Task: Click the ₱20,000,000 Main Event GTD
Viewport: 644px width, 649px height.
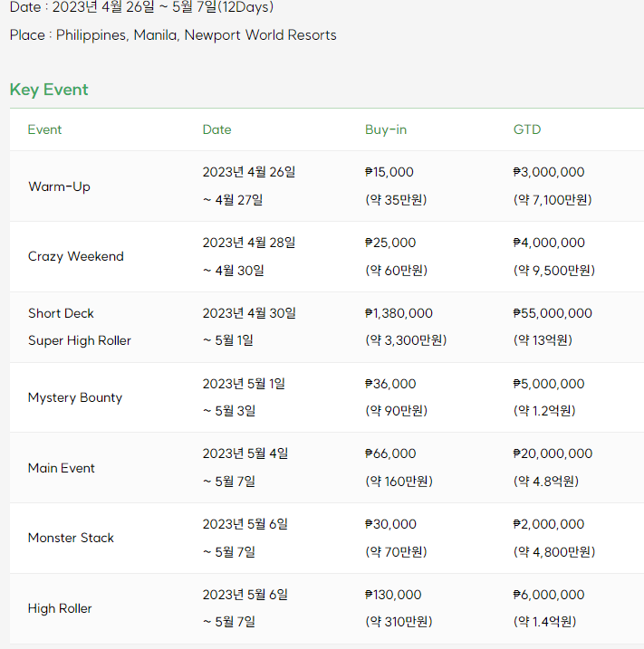Action: (x=553, y=453)
